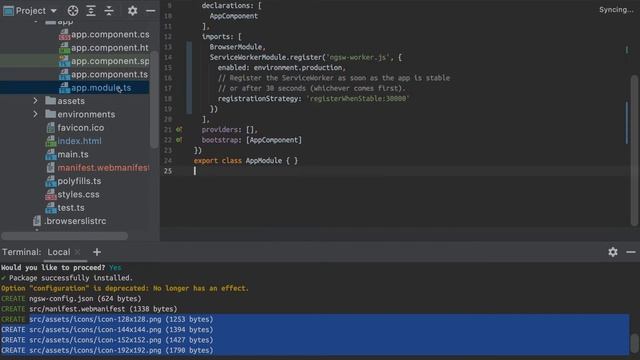
Task: Click 'CREATE ngsw-config.json' terminal line
Action: [x=71, y=299]
